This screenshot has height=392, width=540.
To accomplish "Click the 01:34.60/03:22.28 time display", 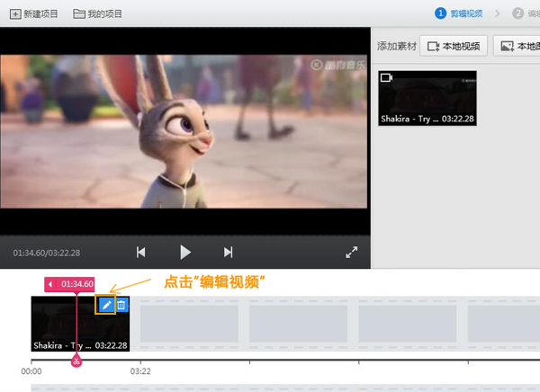I will coord(47,253).
